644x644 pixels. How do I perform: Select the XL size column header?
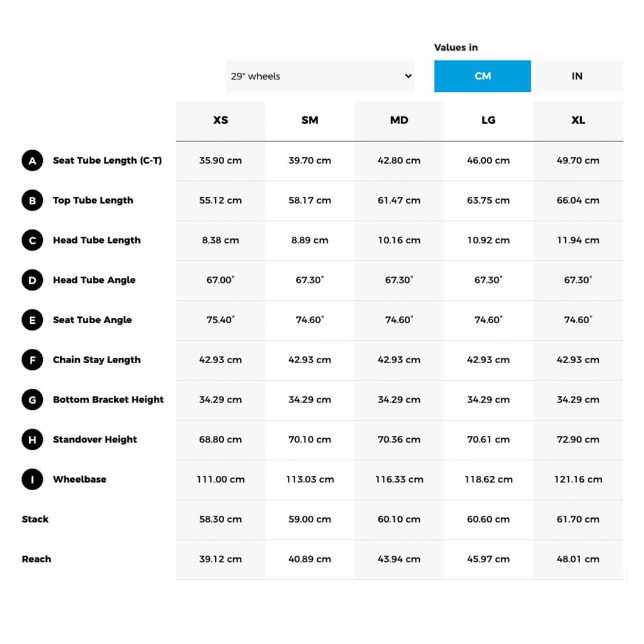(x=578, y=120)
